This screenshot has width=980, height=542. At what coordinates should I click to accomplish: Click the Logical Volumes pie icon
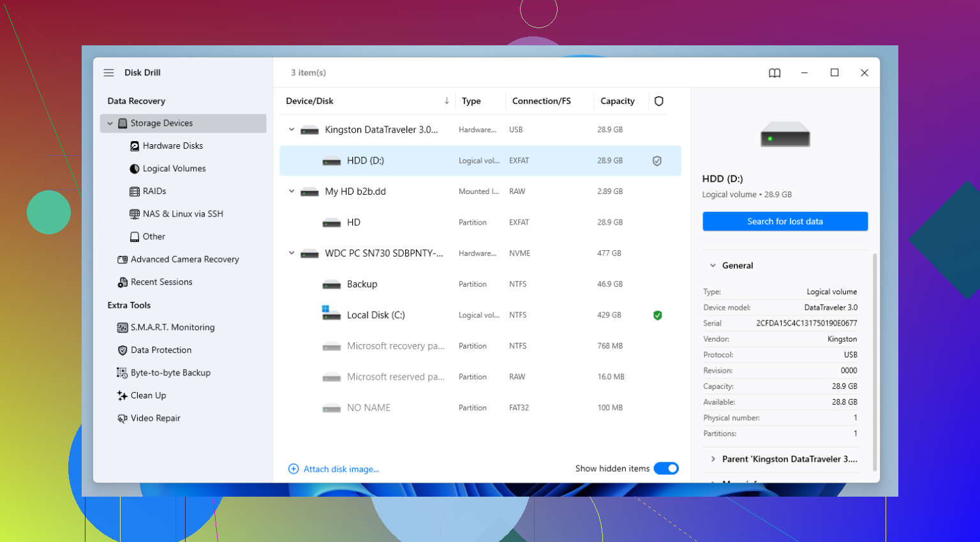(135, 169)
